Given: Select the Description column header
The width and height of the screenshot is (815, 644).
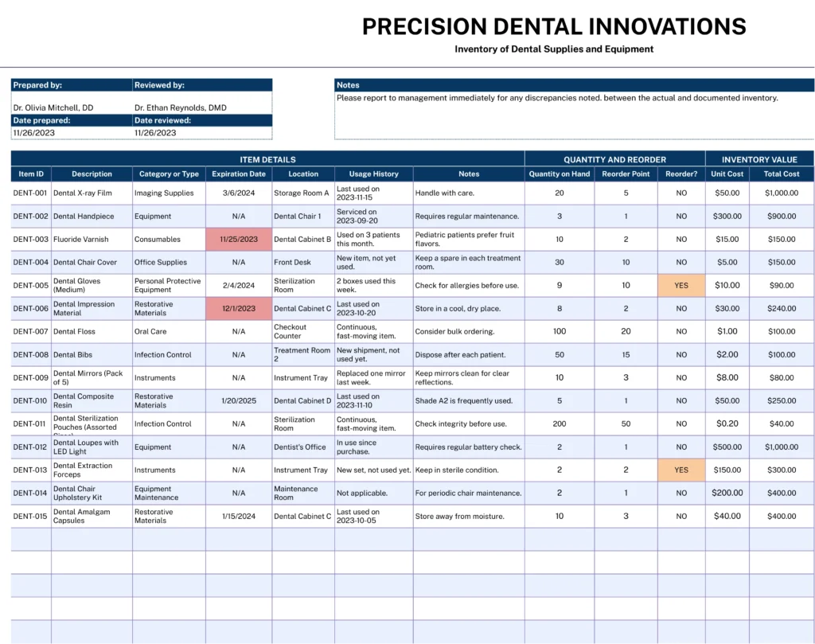Looking at the screenshot, I should 92,174.
